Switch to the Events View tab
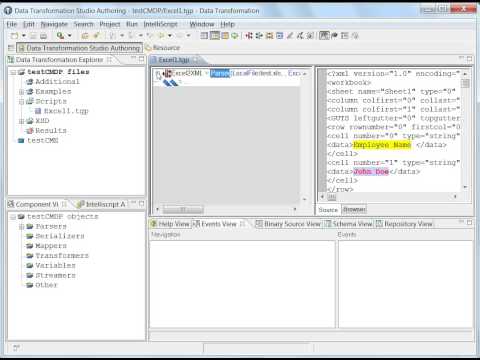Image resolution: width=480 pixels, height=360 pixels. point(219,224)
